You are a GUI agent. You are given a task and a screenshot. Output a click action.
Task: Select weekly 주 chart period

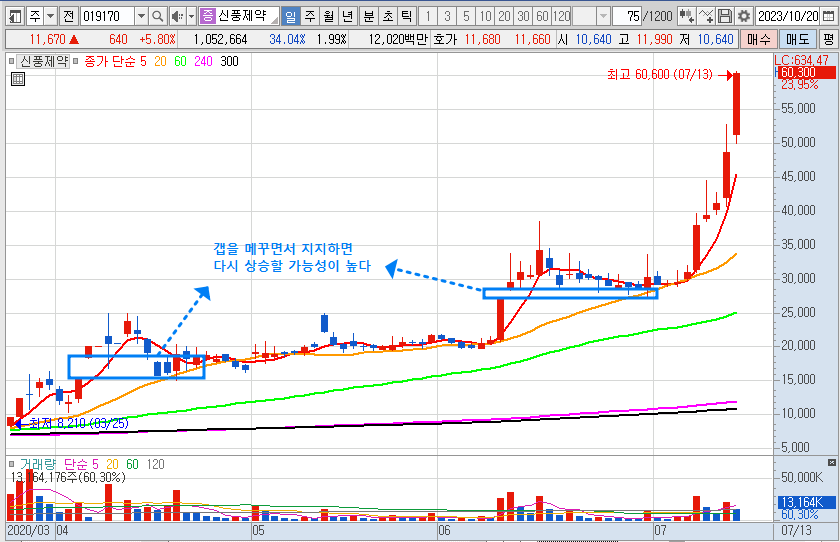coord(310,16)
